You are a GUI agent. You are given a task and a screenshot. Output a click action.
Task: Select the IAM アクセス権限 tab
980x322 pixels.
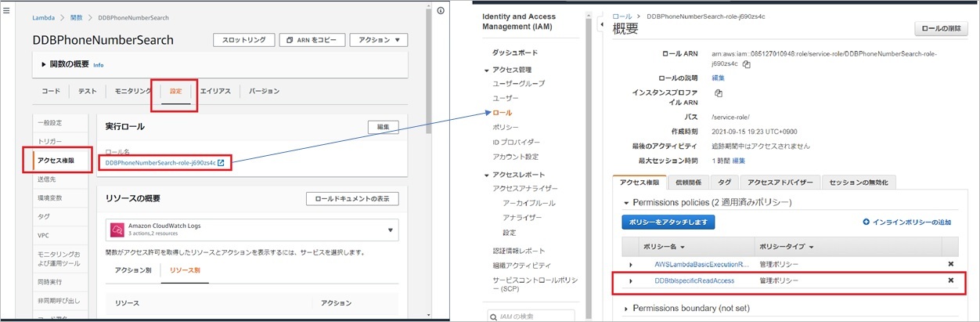640,182
